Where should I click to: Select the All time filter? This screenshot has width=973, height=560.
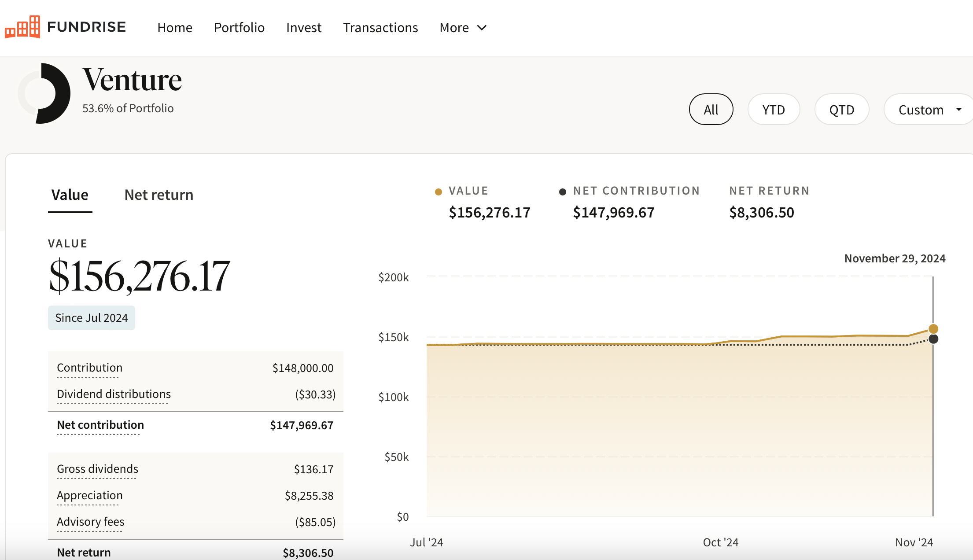click(710, 109)
